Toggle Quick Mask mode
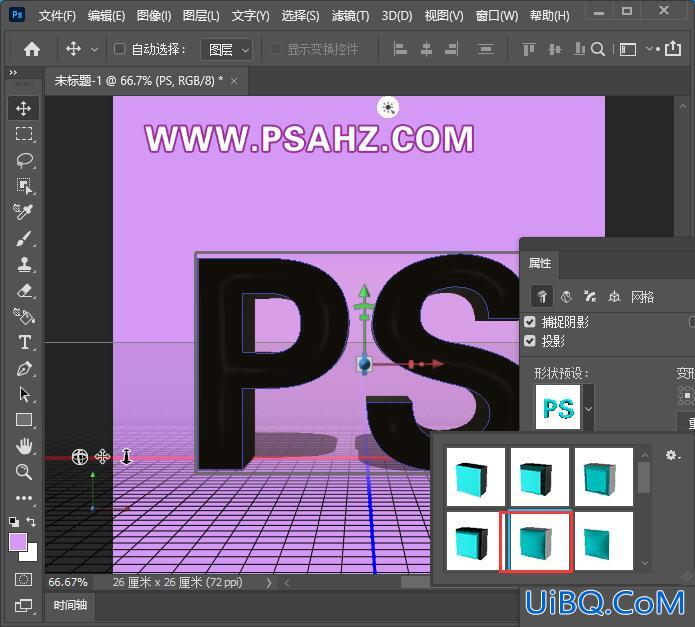This screenshot has height=627, width=695. point(23,579)
